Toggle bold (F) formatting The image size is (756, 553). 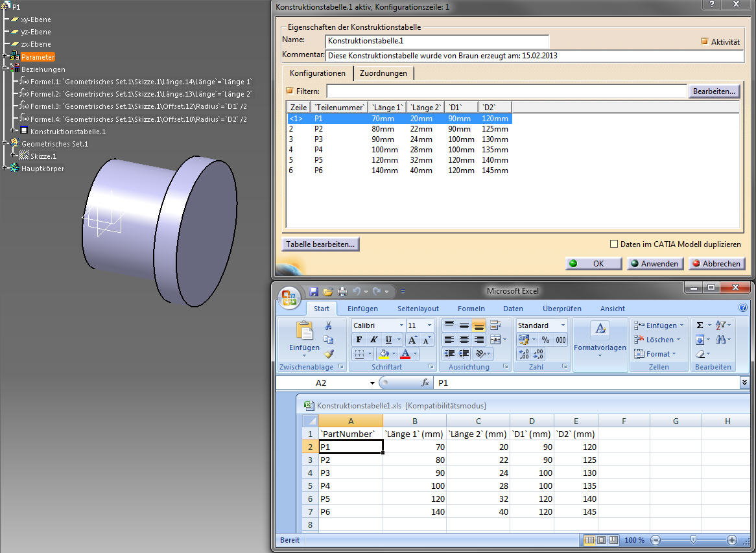point(359,340)
